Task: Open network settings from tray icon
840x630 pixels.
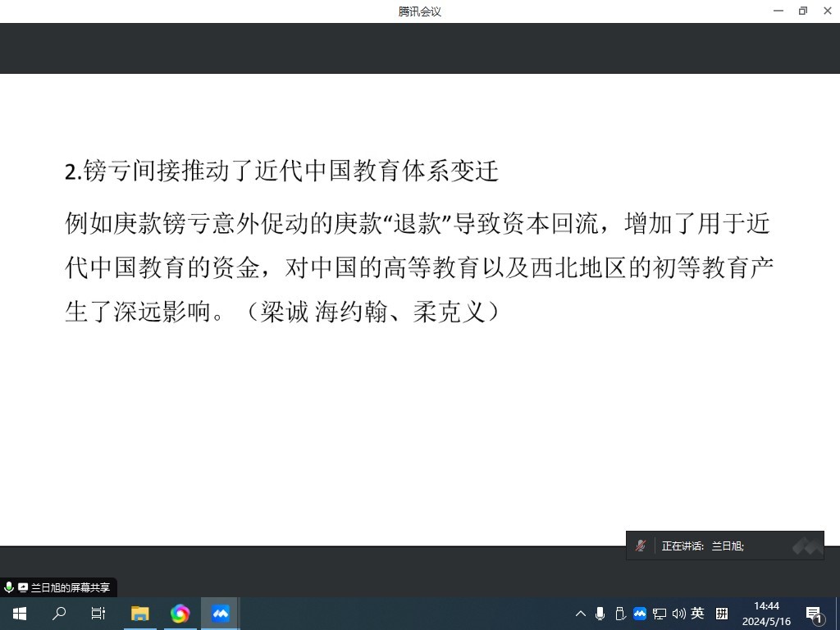Action: tap(660, 614)
